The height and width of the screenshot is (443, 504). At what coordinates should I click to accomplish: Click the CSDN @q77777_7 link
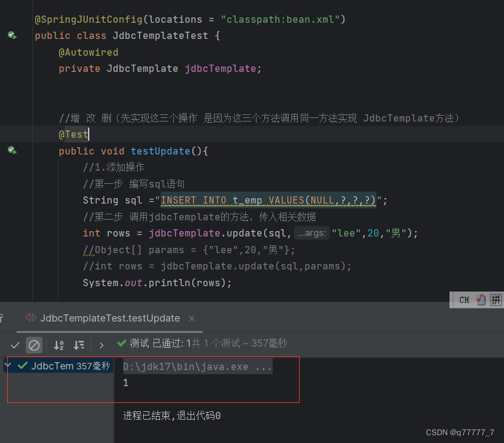click(460, 432)
